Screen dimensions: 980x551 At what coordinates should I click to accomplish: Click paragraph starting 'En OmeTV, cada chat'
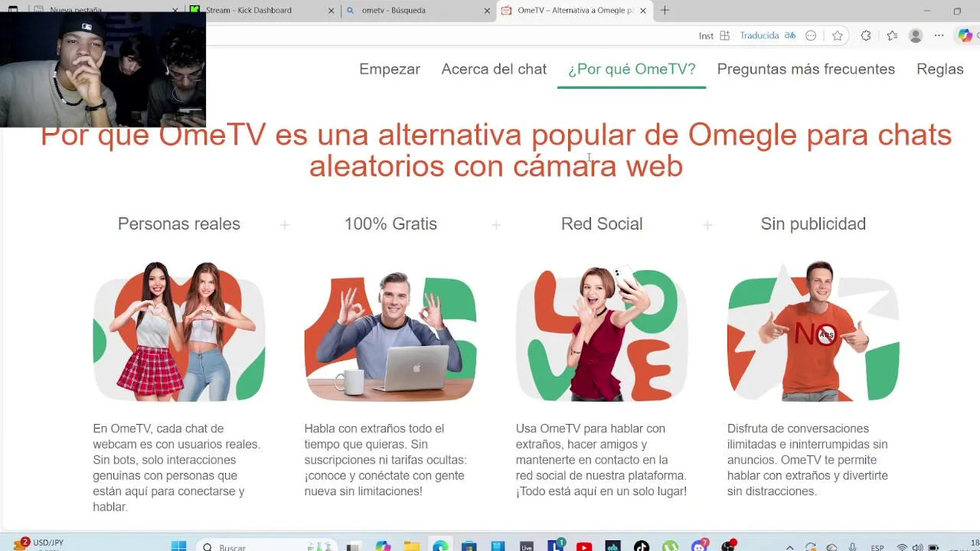(x=177, y=468)
